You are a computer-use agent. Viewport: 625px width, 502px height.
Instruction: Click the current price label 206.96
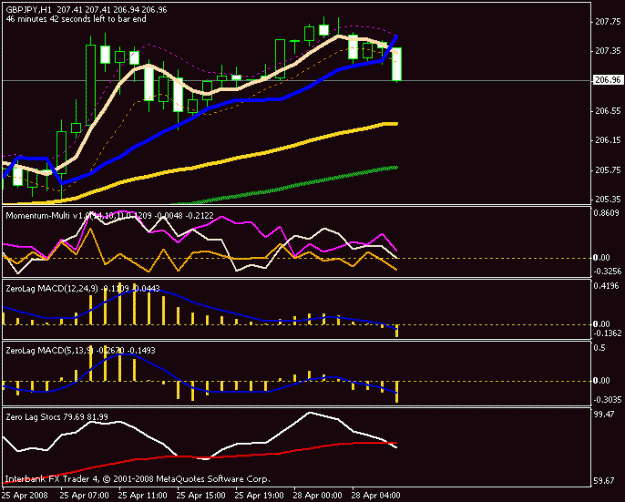607,80
